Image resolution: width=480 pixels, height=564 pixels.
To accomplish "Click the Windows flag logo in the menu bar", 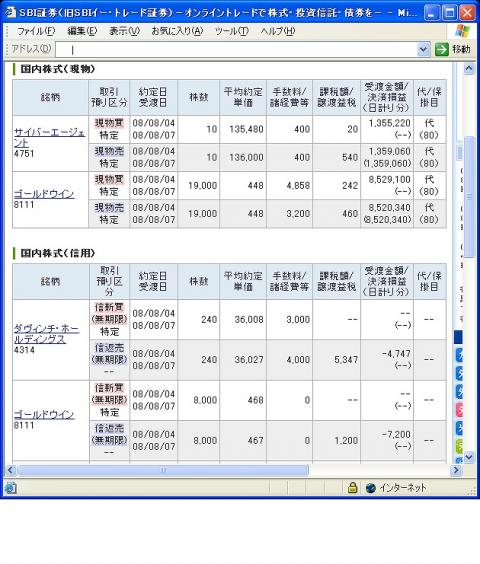I will click(x=462, y=31).
